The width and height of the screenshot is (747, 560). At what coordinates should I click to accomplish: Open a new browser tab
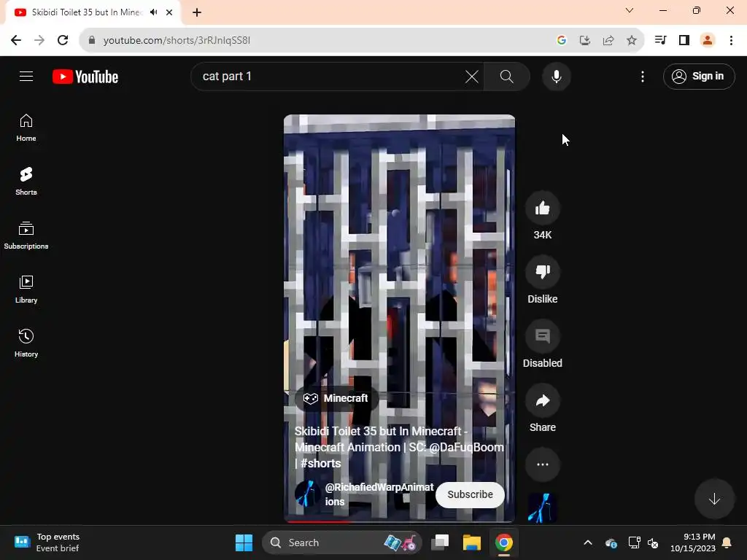[197, 12]
